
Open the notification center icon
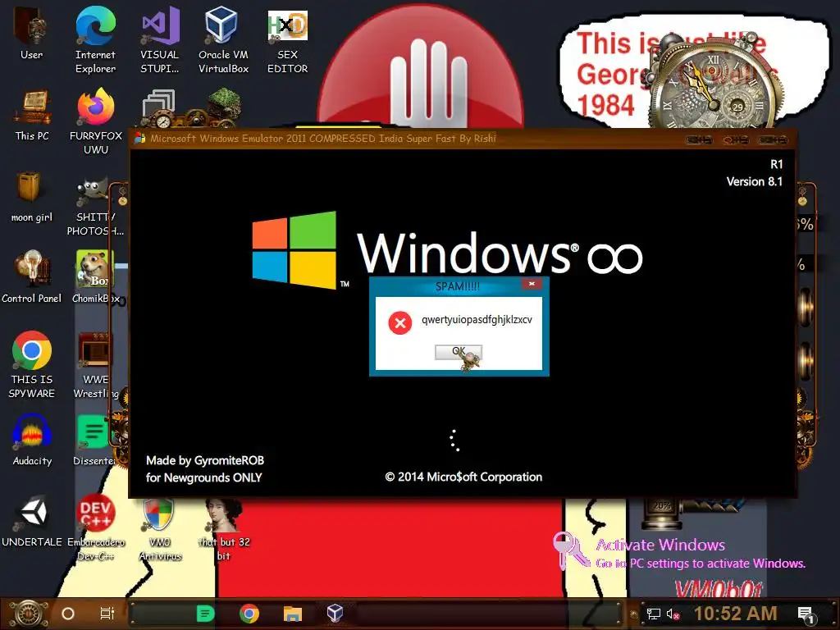click(806, 615)
